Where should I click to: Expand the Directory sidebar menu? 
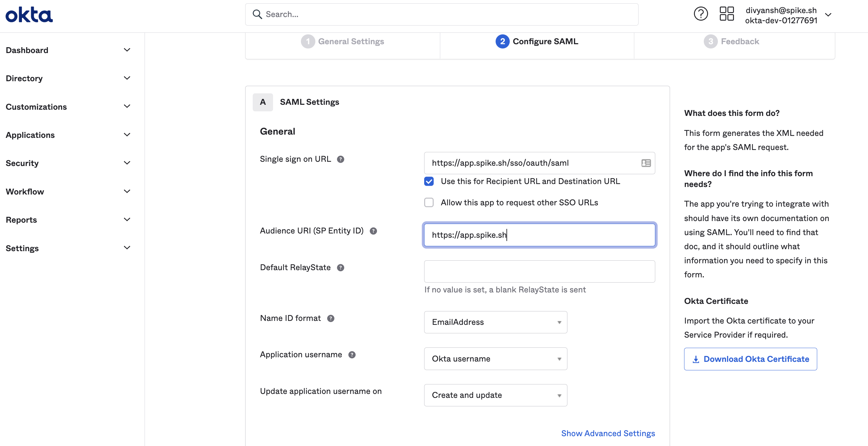pos(68,79)
